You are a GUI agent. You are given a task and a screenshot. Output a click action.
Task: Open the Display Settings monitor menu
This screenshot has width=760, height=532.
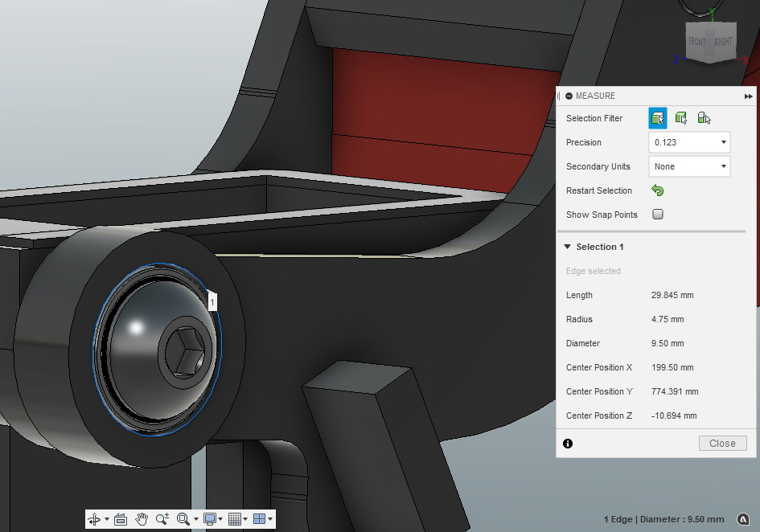point(211,519)
